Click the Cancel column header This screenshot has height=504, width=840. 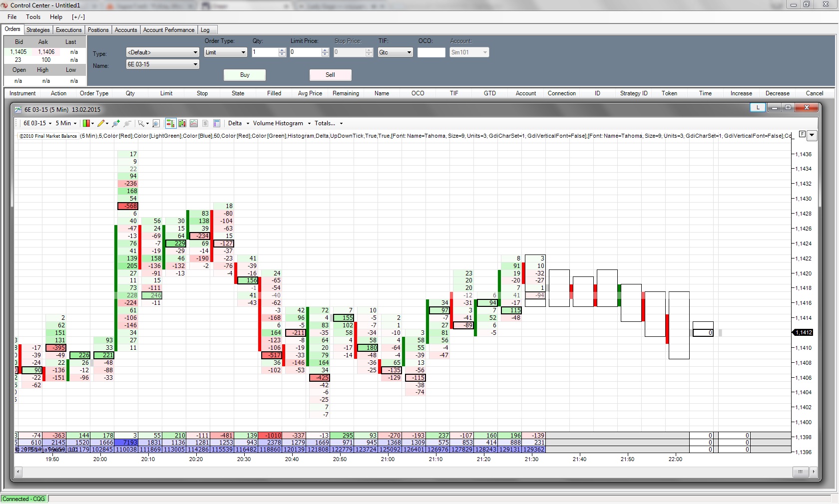(x=815, y=93)
